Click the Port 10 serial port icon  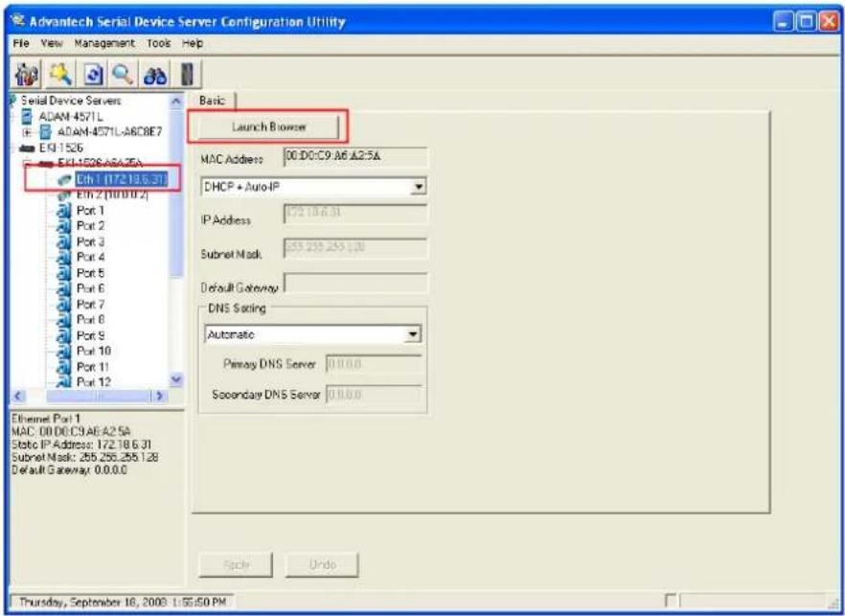click(63, 351)
